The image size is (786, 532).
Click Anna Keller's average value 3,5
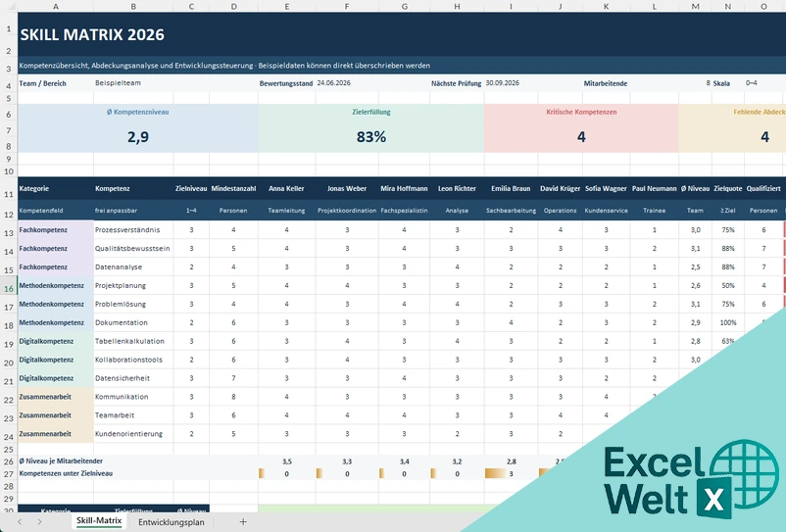coord(287,461)
